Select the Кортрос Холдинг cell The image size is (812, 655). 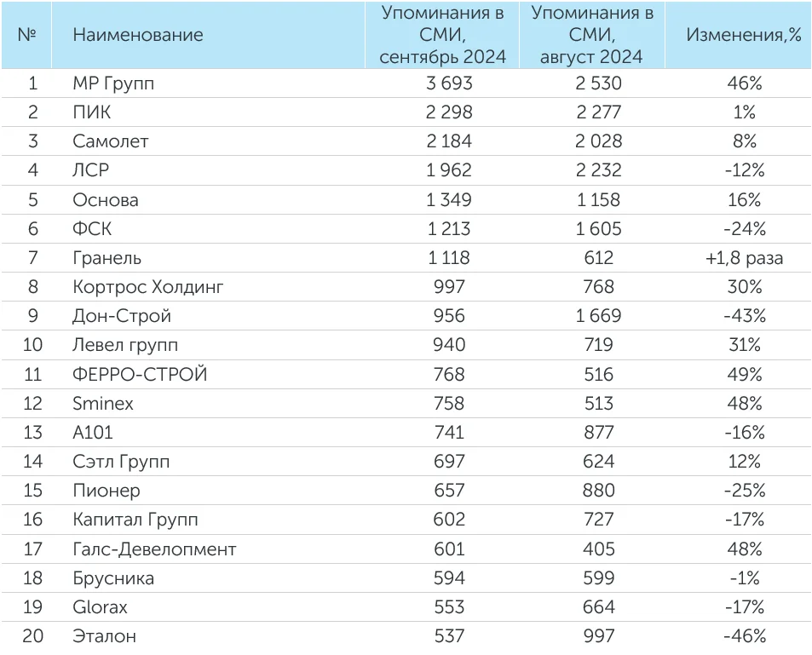(x=148, y=287)
